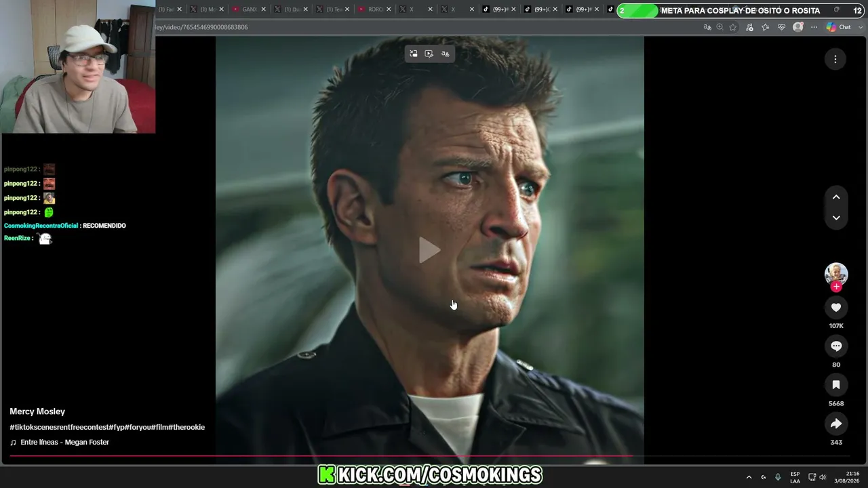Click the RECOMENDIDO chat message
This screenshot has height=488, width=868.
[104, 226]
